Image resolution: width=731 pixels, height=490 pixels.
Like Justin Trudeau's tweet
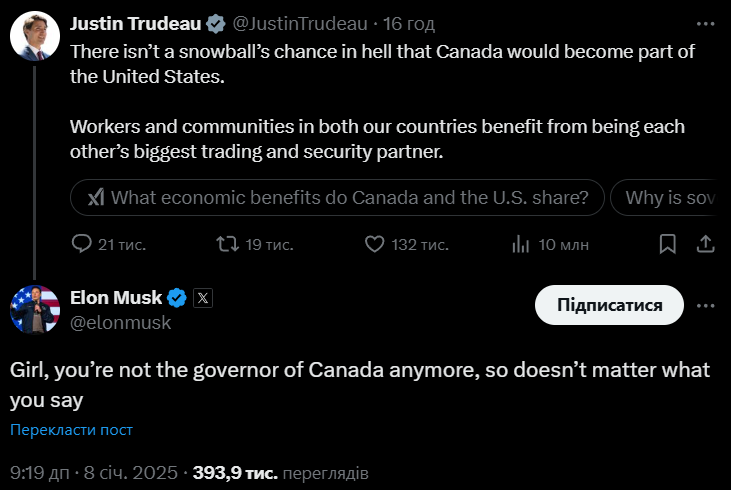[406, 244]
